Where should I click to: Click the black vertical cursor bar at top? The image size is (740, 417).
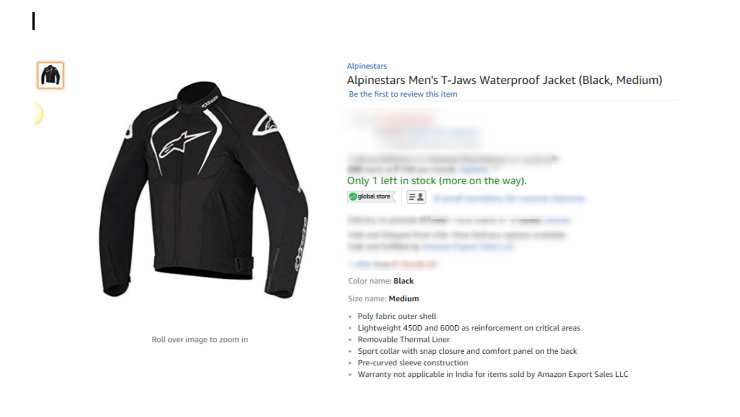click(34, 21)
